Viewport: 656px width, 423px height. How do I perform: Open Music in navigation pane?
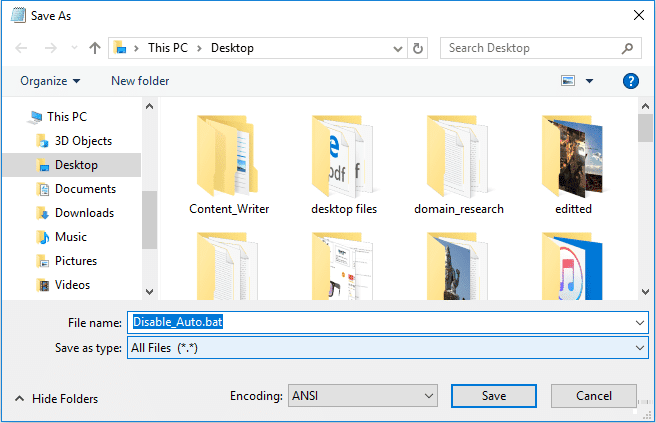coord(71,237)
